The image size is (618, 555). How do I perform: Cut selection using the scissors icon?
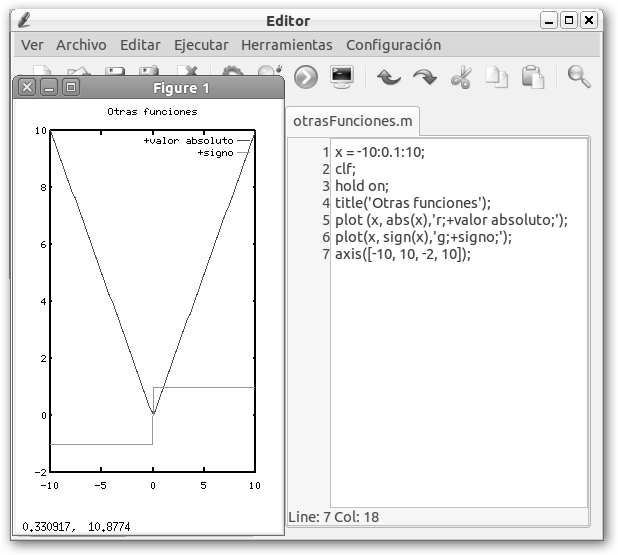coord(461,78)
